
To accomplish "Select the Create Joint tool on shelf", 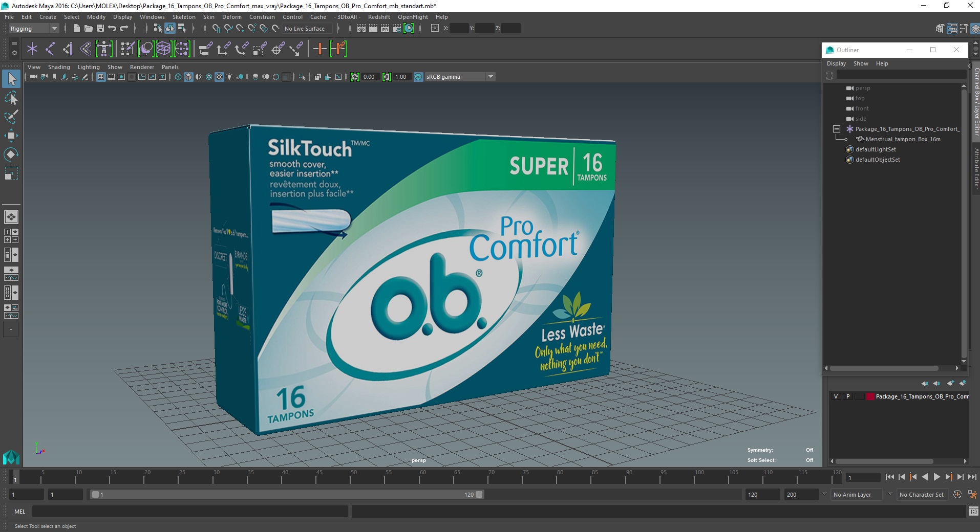I will pyautogui.click(x=50, y=49).
